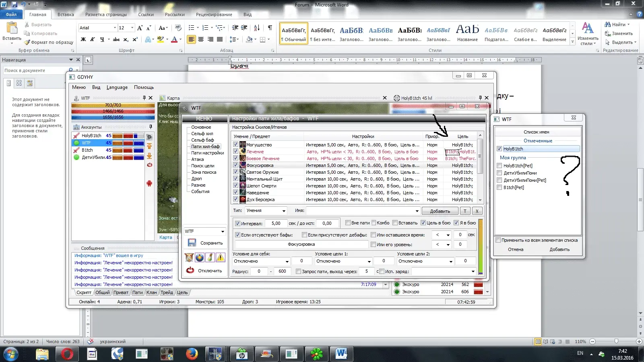Check Применить ко всем элементам списка

point(498,240)
